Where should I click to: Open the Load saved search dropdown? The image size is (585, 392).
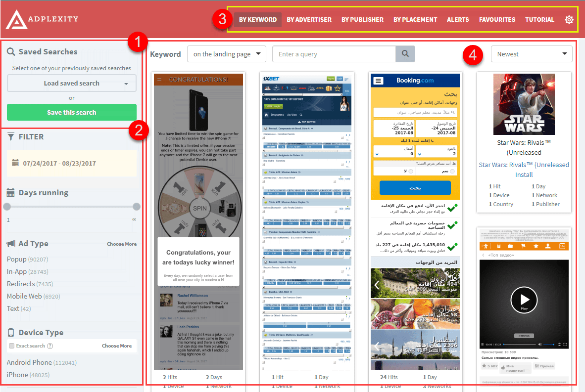pyautogui.click(x=72, y=84)
